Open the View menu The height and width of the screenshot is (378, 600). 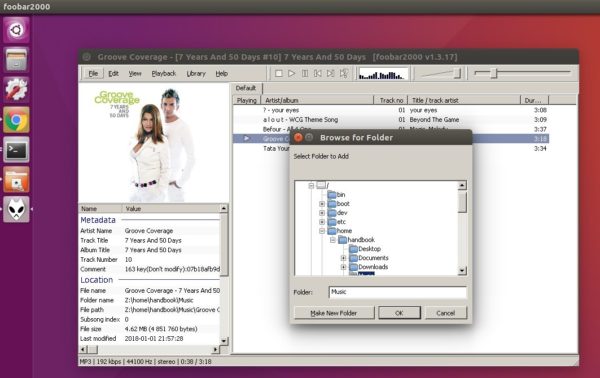[x=135, y=73]
